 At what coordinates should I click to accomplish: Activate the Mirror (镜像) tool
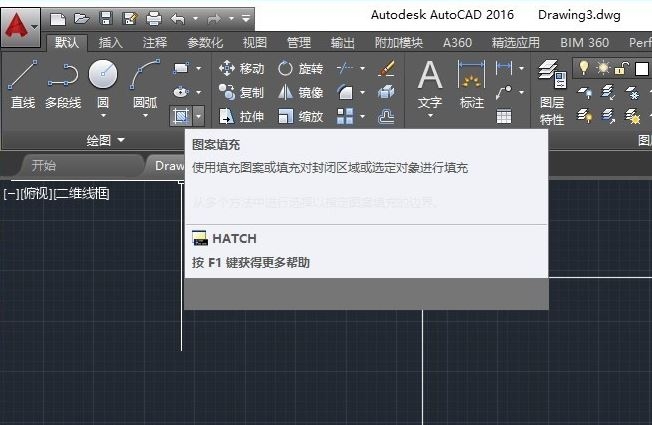tap(301, 92)
